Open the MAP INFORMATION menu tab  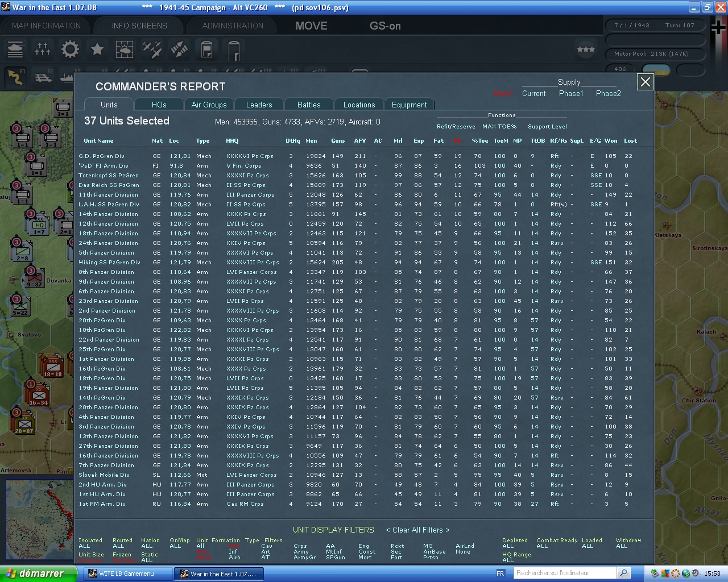47,26
